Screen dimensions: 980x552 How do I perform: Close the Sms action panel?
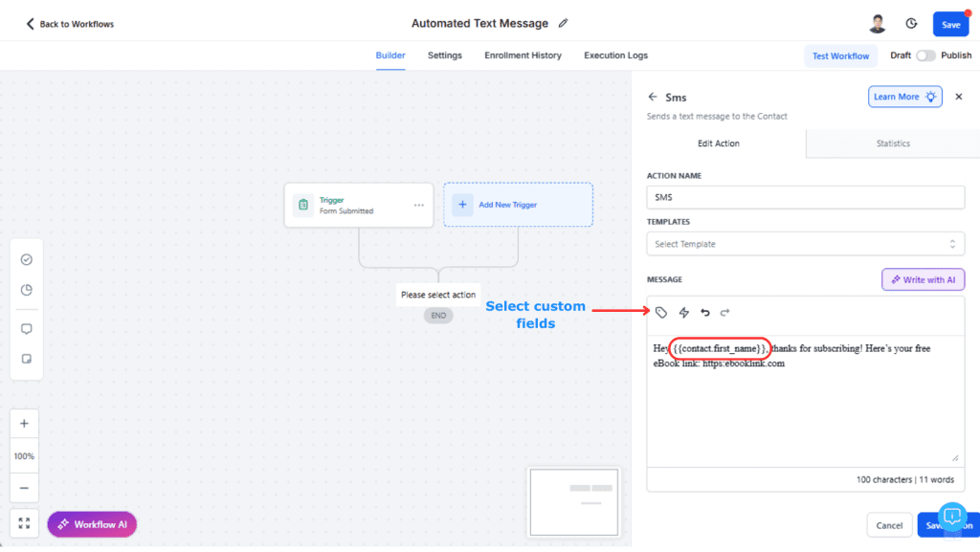(x=959, y=97)
